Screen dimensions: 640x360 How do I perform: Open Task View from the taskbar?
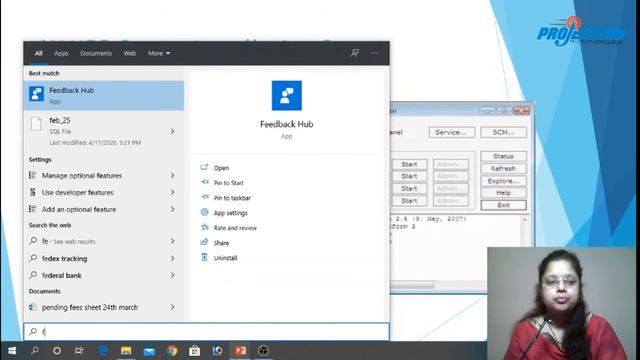tap(79, 351)
